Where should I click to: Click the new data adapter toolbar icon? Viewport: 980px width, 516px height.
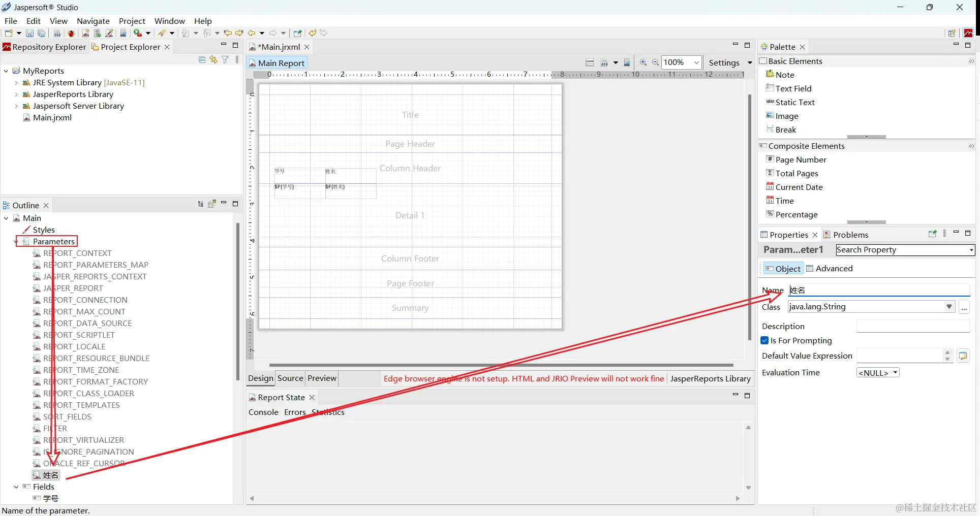click(x=98, y=33)
